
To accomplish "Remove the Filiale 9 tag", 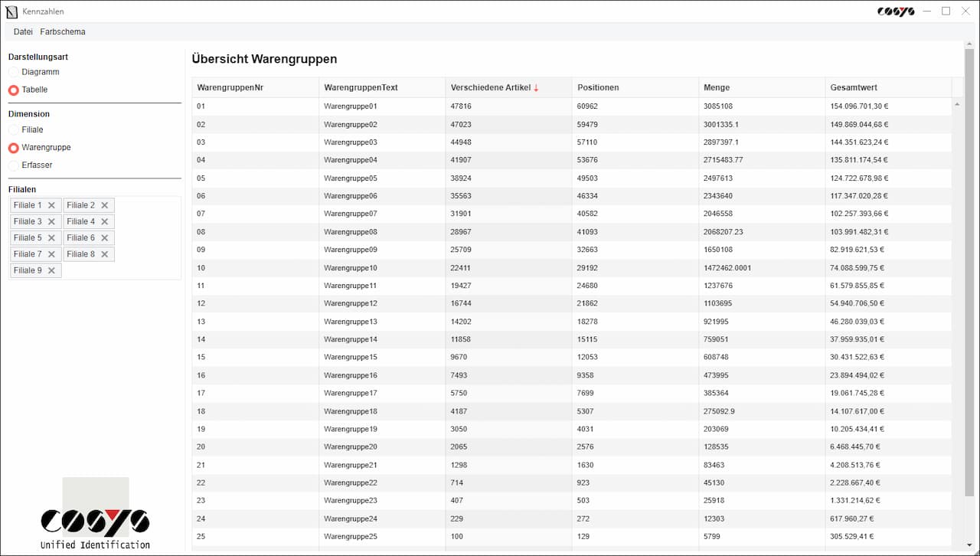I will pos(51,270).
